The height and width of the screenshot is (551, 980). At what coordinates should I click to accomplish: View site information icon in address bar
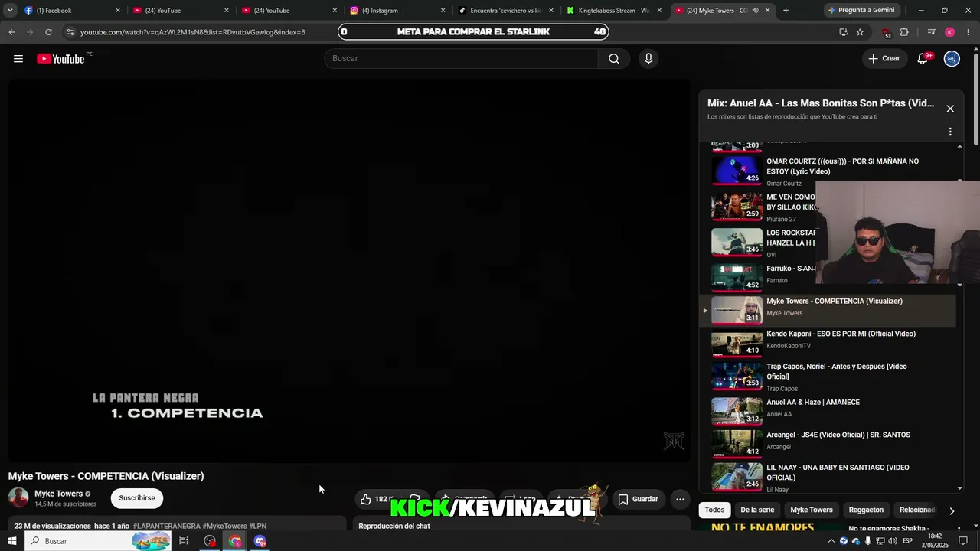[x=70, y=32]
